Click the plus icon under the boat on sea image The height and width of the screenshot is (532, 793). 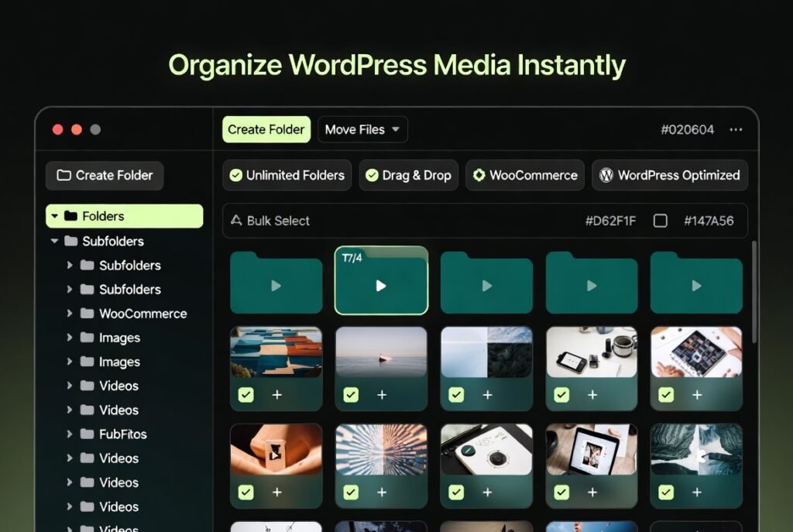coord(382,394)
